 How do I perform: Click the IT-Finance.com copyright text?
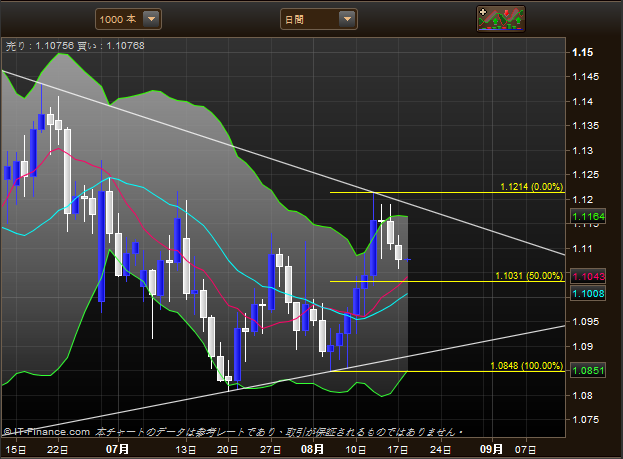coord(47,432)
